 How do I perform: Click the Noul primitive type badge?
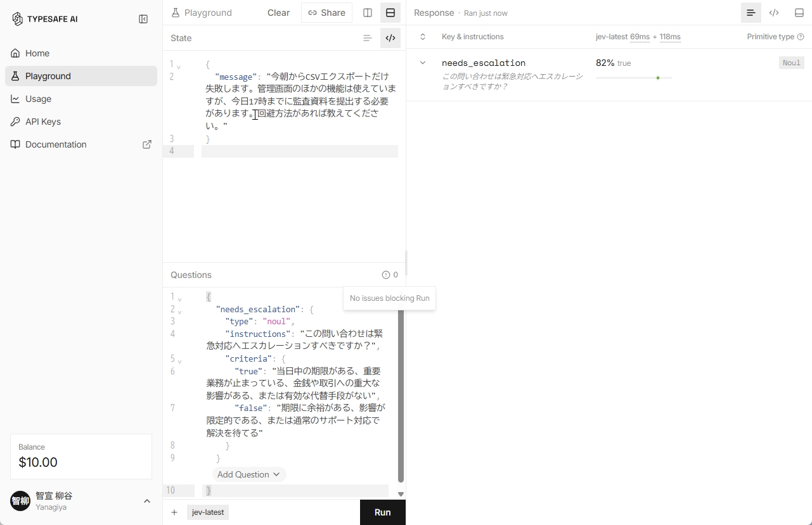coord(792,63)
